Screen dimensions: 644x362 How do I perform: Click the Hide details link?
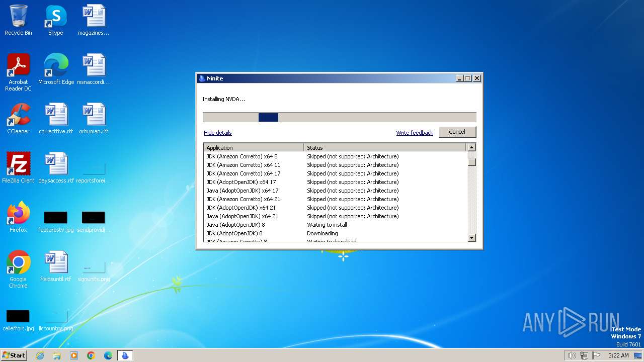(218, 133)
